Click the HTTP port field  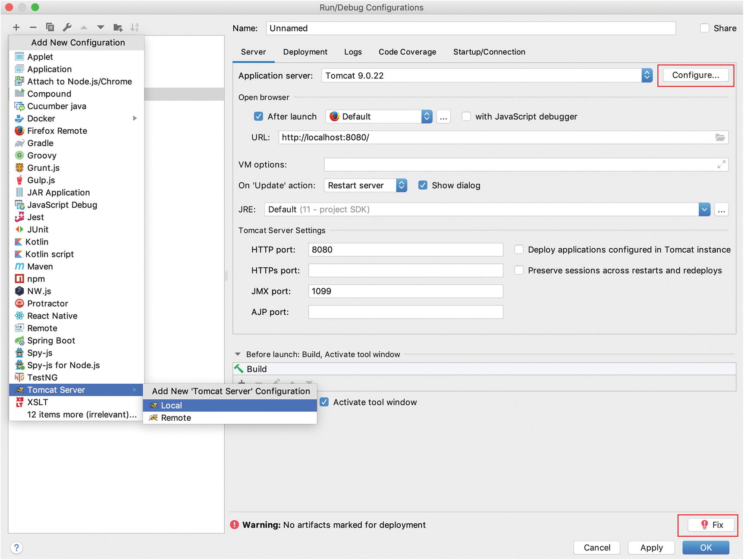(405, 250)
